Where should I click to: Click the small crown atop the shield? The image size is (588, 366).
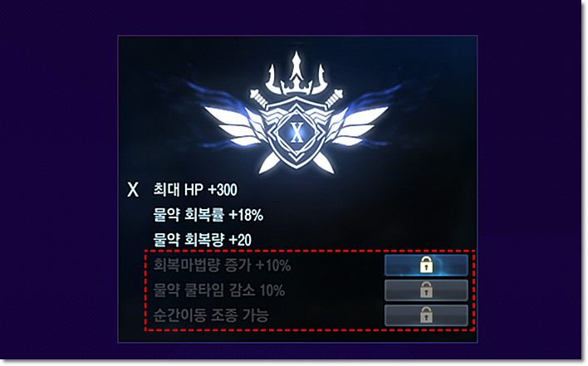coord(296,89)
